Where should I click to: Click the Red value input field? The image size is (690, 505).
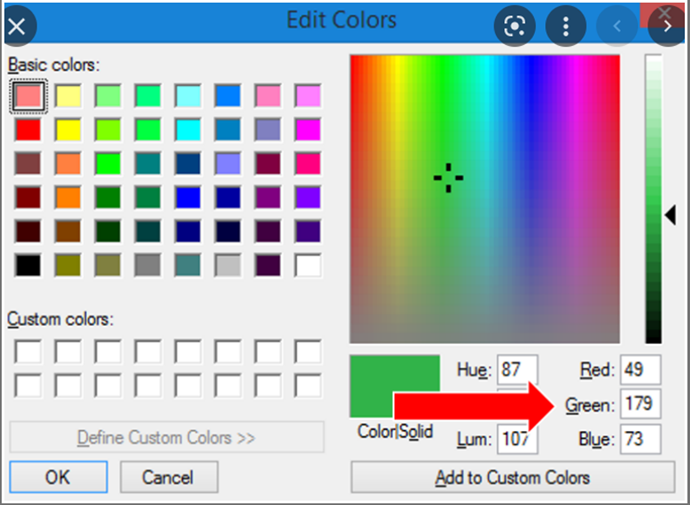(640, 370)
